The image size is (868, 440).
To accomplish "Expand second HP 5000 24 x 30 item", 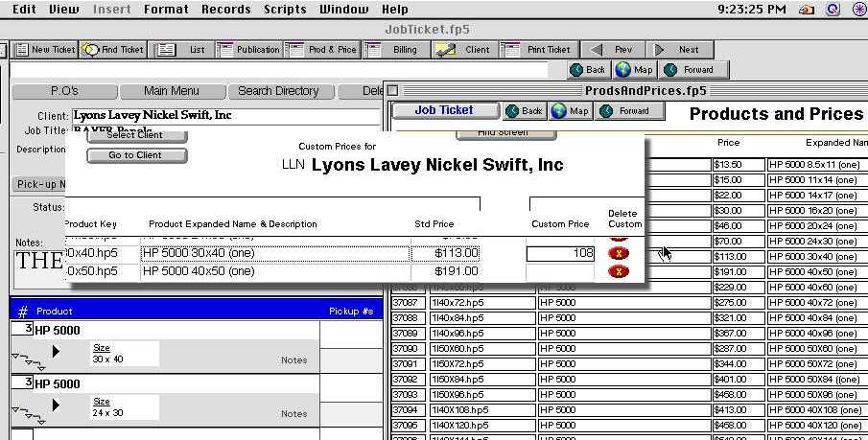I will click(55, 405).
